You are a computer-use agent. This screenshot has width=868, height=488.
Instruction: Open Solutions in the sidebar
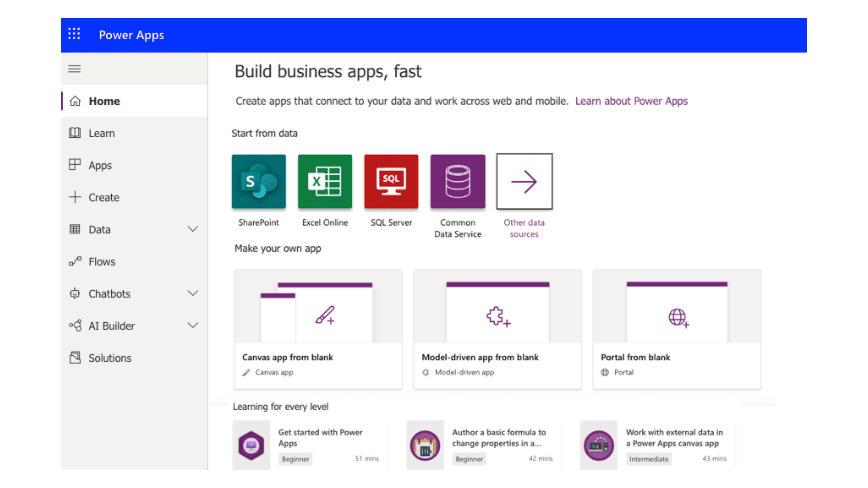110,358
